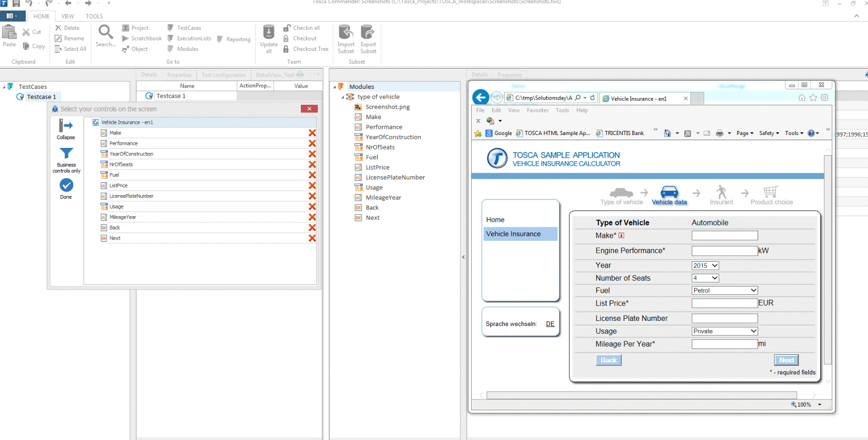Switch to the TOOLS ribbon tab

tap(94, 16)
